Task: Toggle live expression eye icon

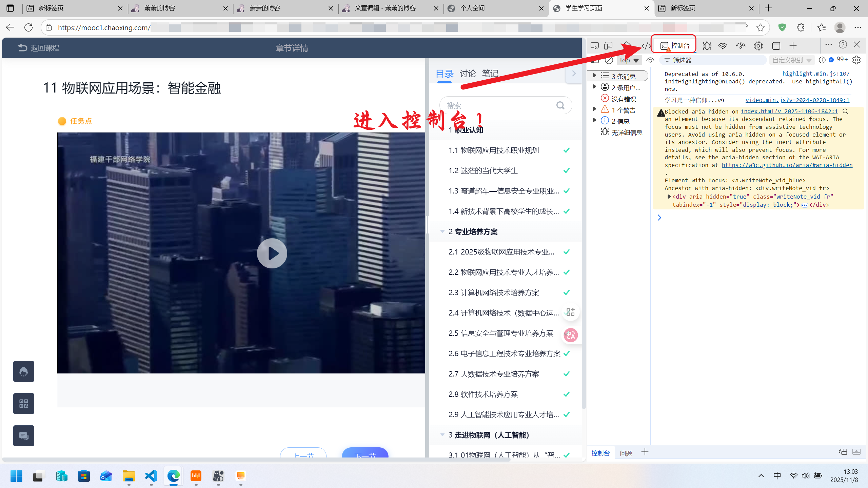Action: (650, 60)
